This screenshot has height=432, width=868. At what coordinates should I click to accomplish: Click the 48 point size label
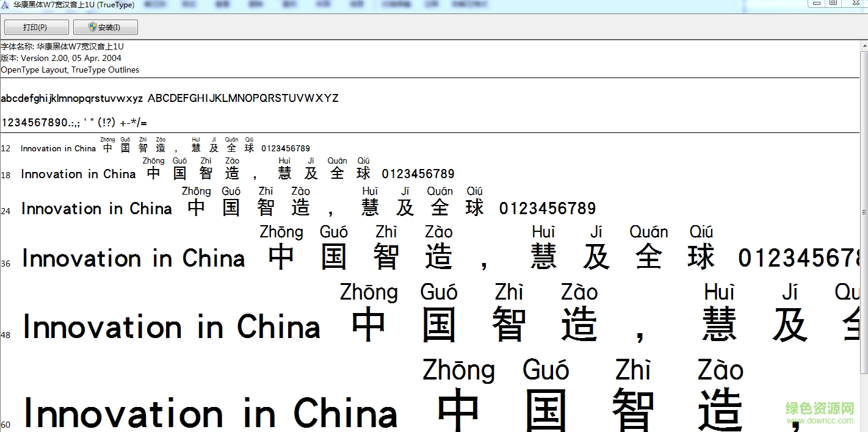[5, 335]
